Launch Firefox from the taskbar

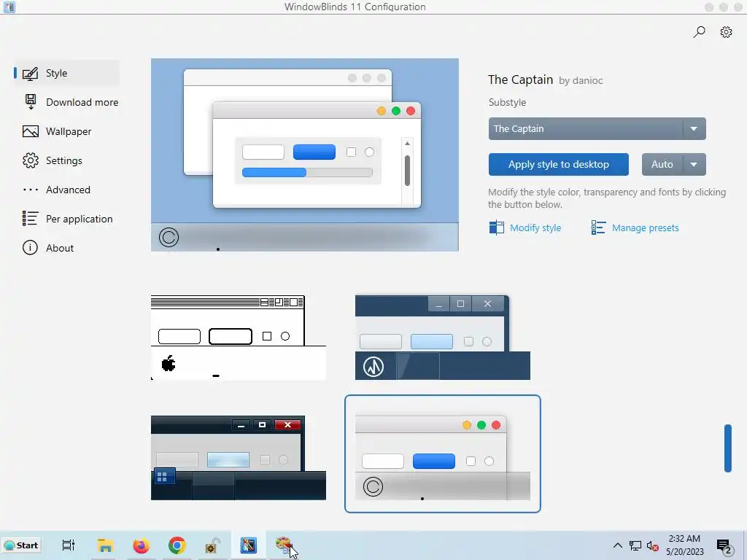[141, 545]
